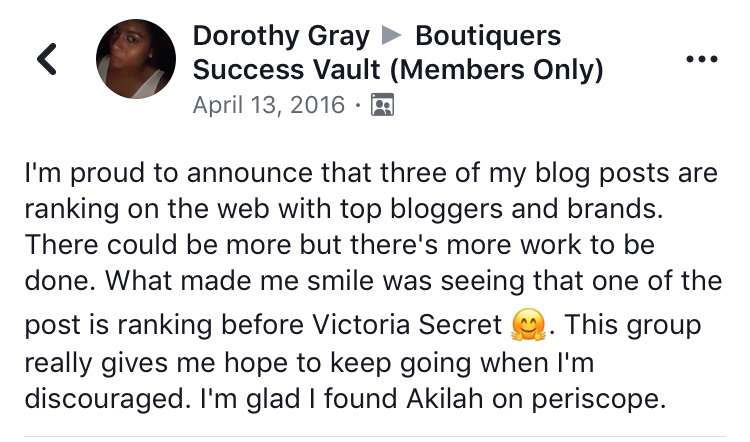Click the group audience icon beside the date
The height and width of the screenshot is (442, 750).
click(383, 105)
